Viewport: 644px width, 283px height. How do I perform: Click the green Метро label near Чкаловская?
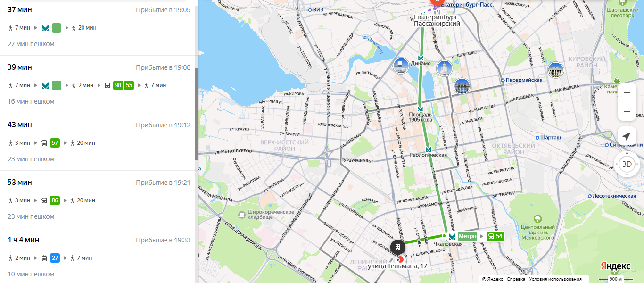pyautogui.click(x=467, y=236)
